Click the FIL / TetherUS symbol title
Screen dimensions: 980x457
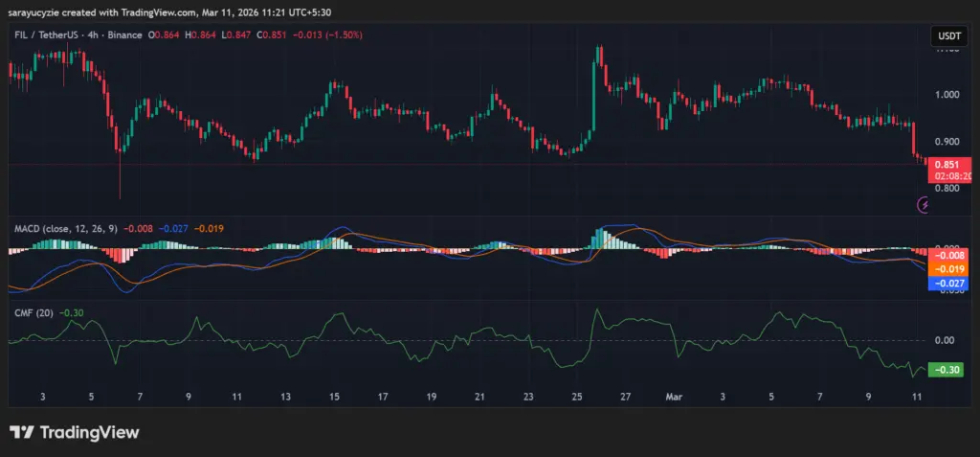click(x=44, y=35)
